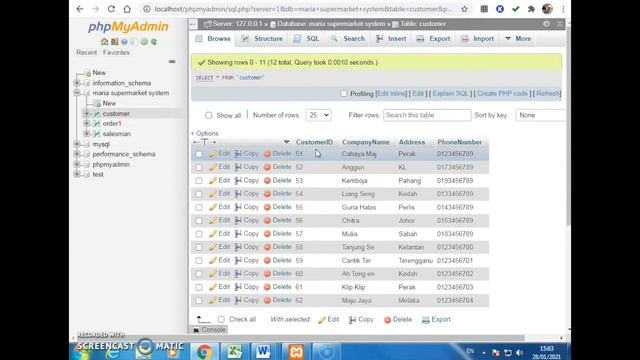
Task: Open the Favorites tab in navigation
Action: [116, 53]
